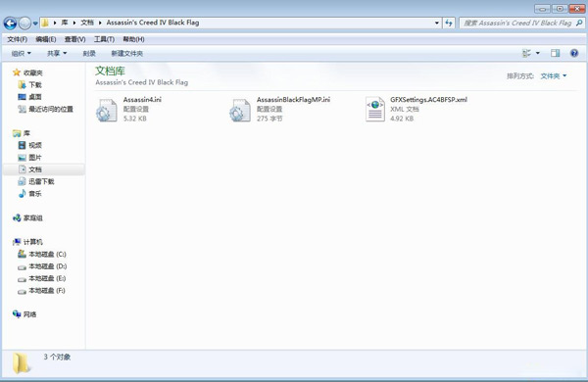The height and width of the screenshot is (382, 588).
Task: Click the blue help question icon
Action: 574,53
